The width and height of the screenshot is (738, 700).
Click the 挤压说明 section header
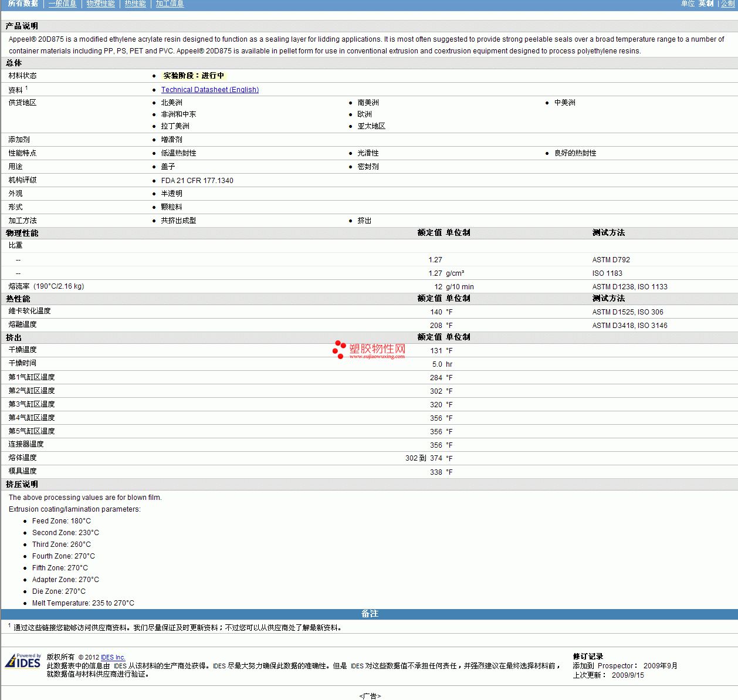coord(370,484)
